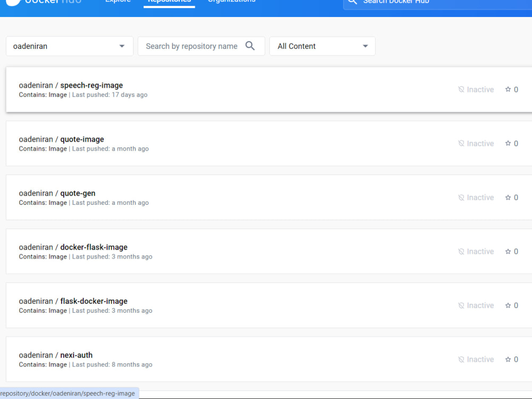Click 'Contains: Image' under docker-flask-image
Image resolution: width=532 pixels, height=399 pixels.
pyautogui.click(x=43, y=256)
